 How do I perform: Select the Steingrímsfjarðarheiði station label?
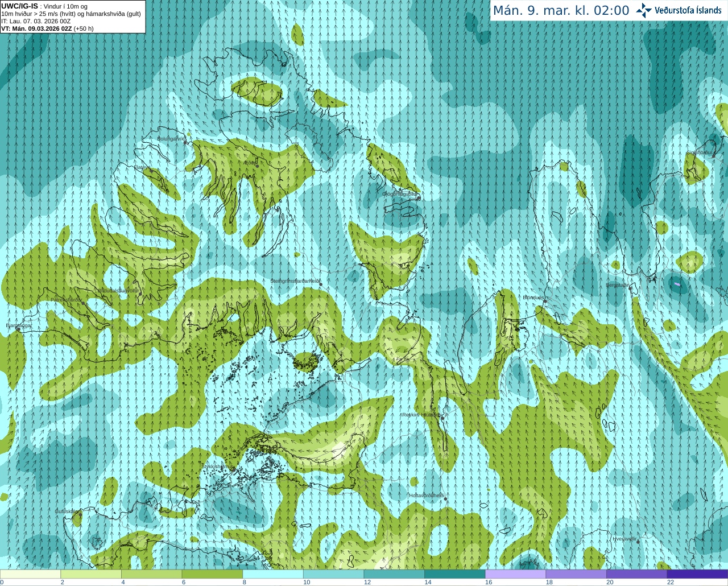click(295, 281)
